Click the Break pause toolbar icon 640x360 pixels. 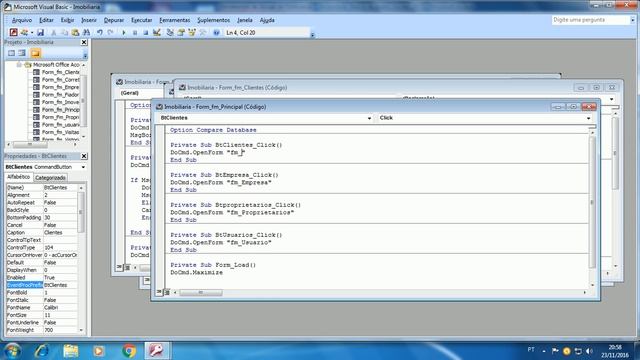135,32
